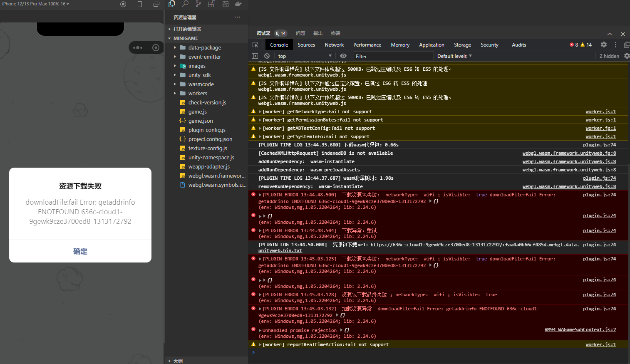Screen dimensions: 630x364
Task: Expand the Unhandled promise rejection log entry
Action: pos(260,330)
